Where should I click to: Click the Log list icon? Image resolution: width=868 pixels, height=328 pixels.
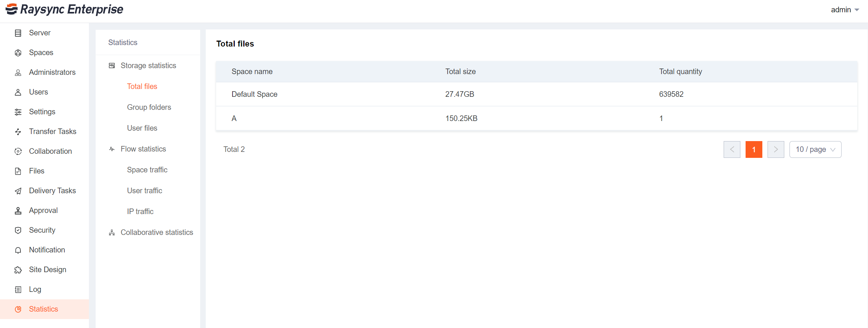tap(18, 290)
